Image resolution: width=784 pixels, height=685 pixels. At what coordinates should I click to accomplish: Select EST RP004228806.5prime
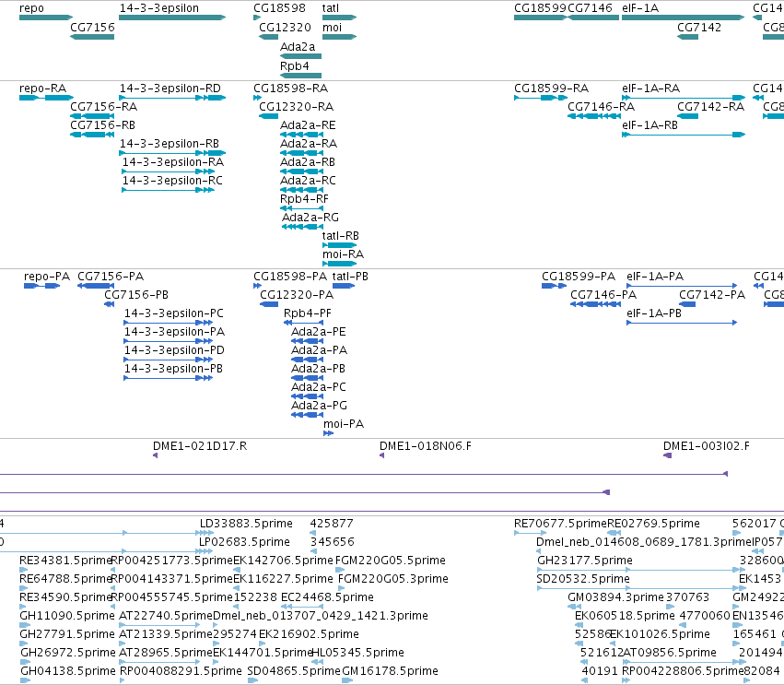[683, 671]
